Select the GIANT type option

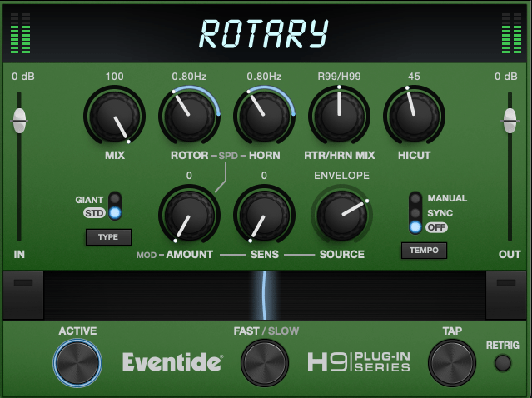[x=115, y=200]
